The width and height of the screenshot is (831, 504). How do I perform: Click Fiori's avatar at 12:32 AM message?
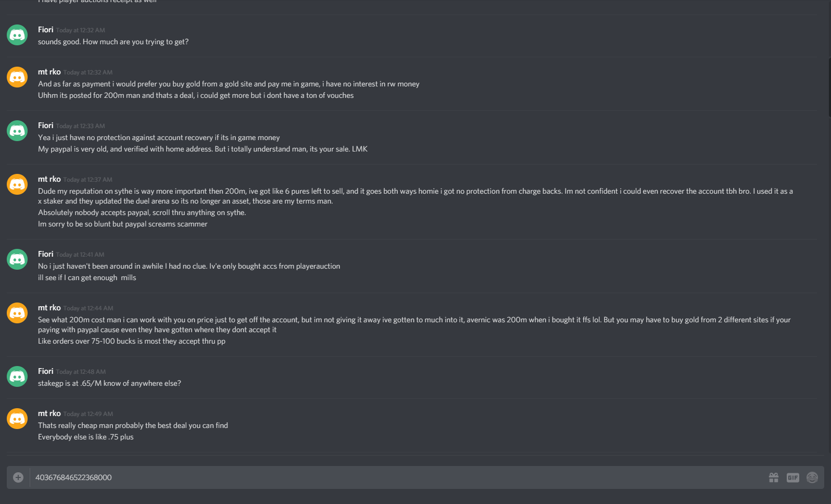[17, 35]
